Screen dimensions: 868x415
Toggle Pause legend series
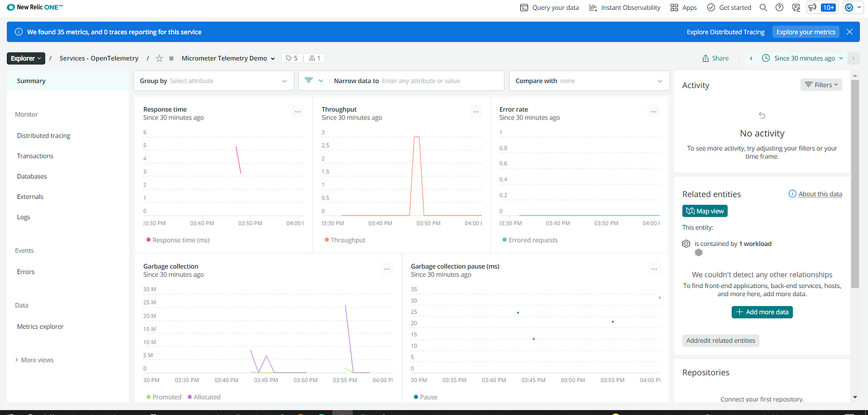(425, 397)
